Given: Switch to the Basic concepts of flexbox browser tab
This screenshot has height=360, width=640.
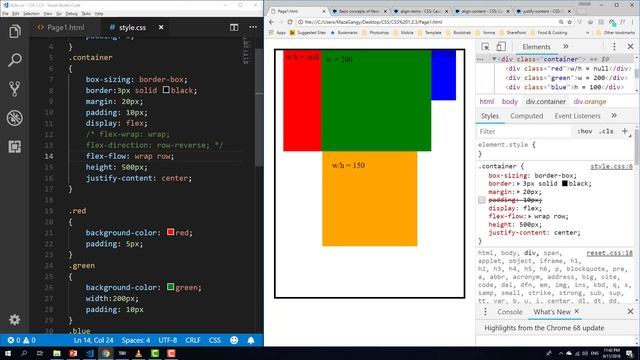Looking at the screenshot, I should 359,11.
